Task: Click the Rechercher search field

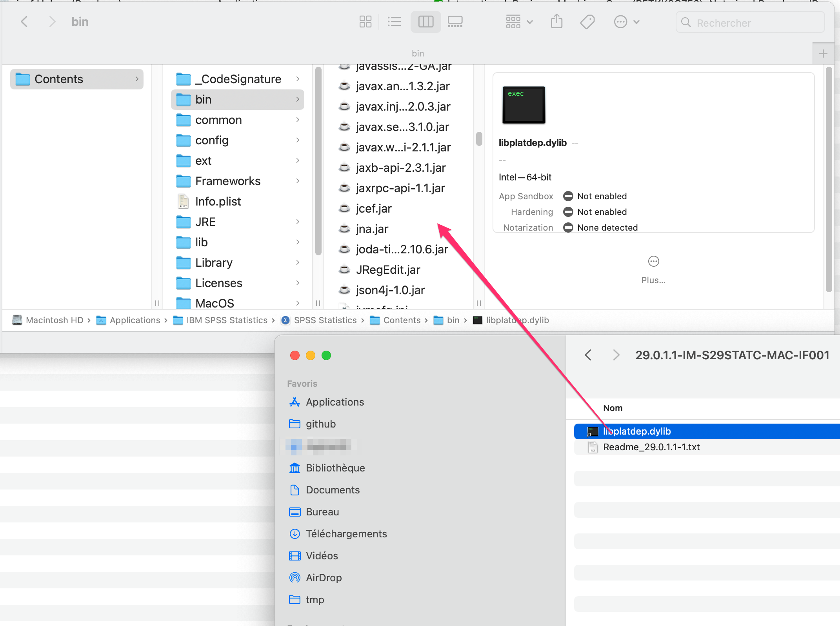Action: [750, 23]
